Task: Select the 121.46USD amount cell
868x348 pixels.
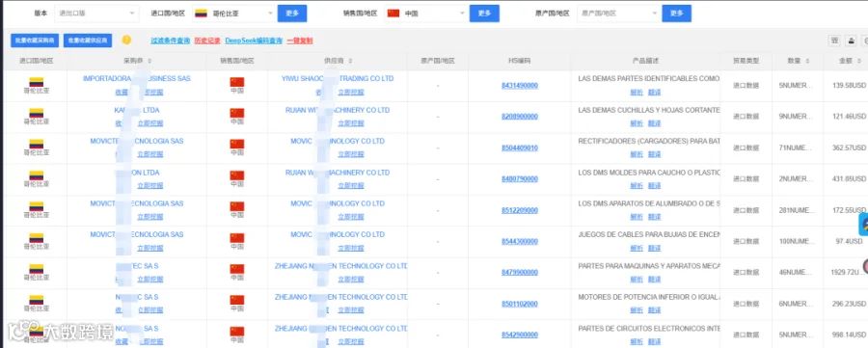Action: [849, 117]
